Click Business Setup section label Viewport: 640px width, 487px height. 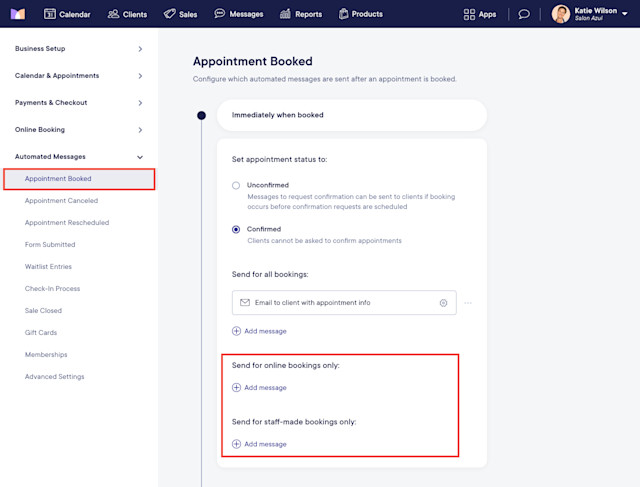click(x=40, y=49)
